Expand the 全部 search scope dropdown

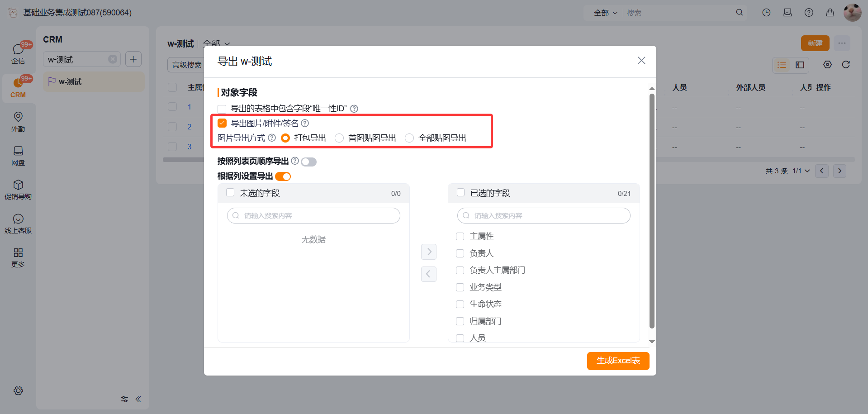(605, 13)
